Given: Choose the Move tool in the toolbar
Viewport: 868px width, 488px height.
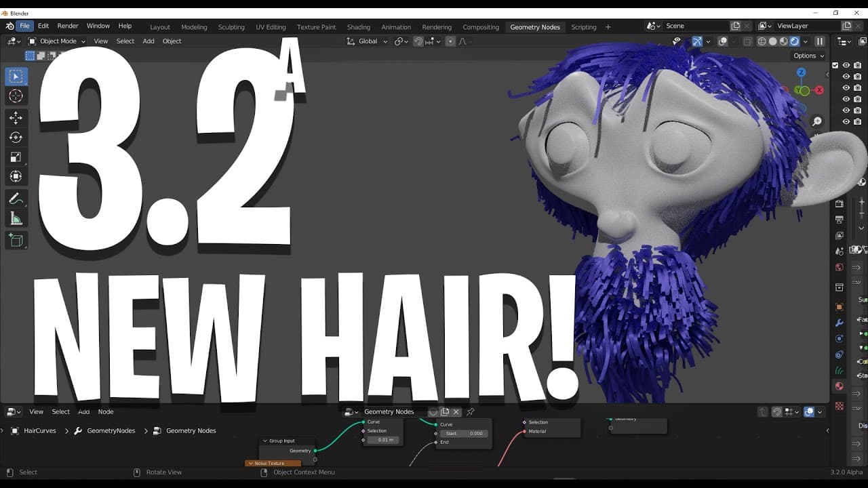Looking at the screenshot, I should coord(16,118).
